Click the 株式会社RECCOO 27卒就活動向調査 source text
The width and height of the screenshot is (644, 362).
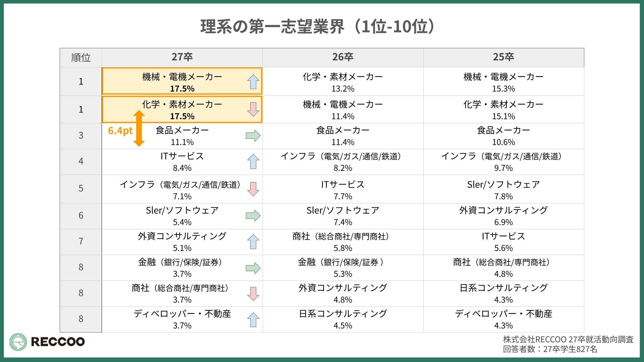tap(568, 340)
